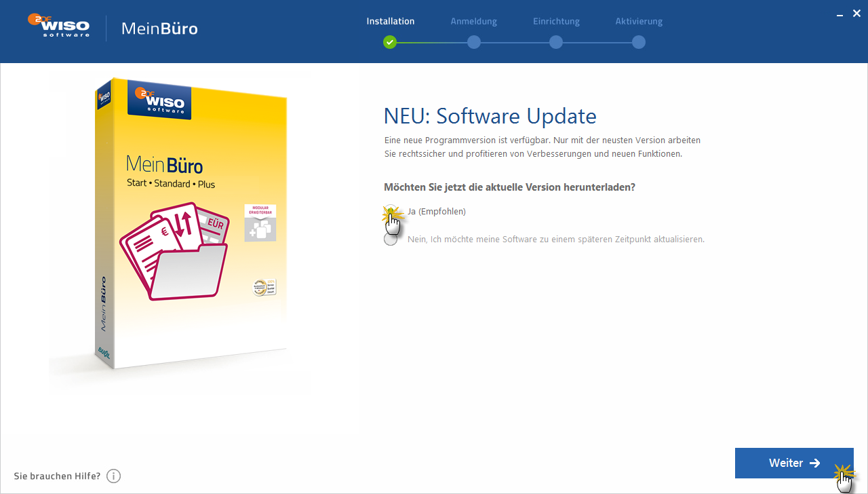
Task: Select the Einrichtung step label
Action: coord(556,21)
